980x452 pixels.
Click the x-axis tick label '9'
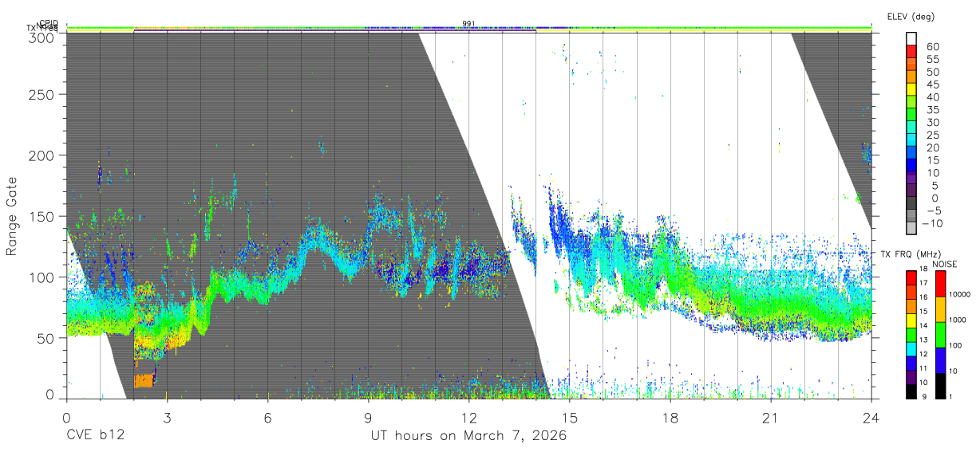[x=368, y=418]
